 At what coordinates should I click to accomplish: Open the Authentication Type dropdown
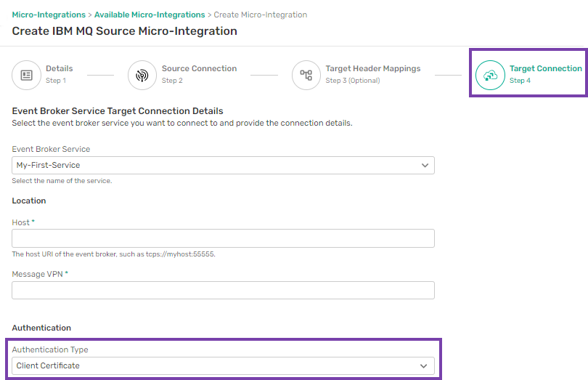tap(223, 365)
